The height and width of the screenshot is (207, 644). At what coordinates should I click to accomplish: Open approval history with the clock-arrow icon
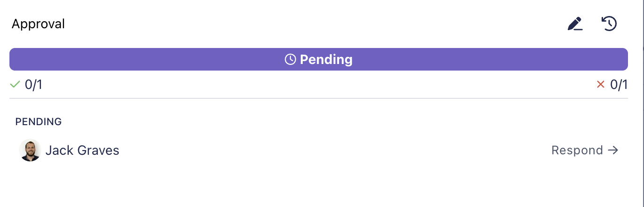click(x=610, y=24)
